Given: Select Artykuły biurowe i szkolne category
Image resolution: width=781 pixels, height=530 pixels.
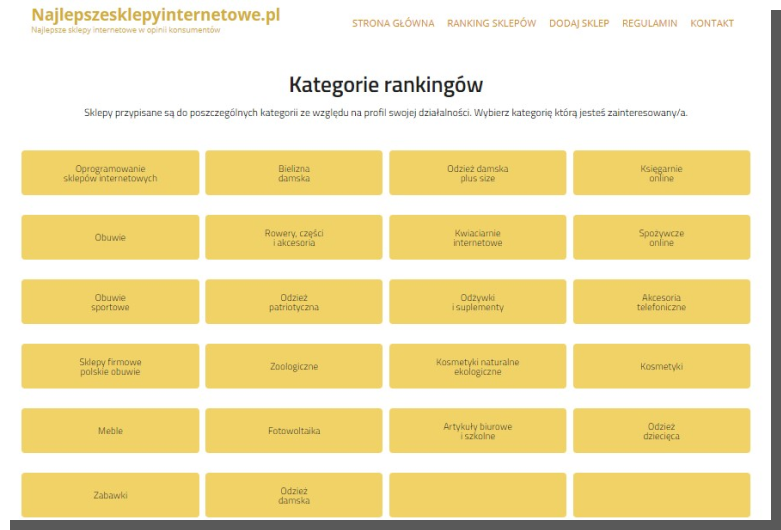Looking at the screenshot, I should coord(478,430).
